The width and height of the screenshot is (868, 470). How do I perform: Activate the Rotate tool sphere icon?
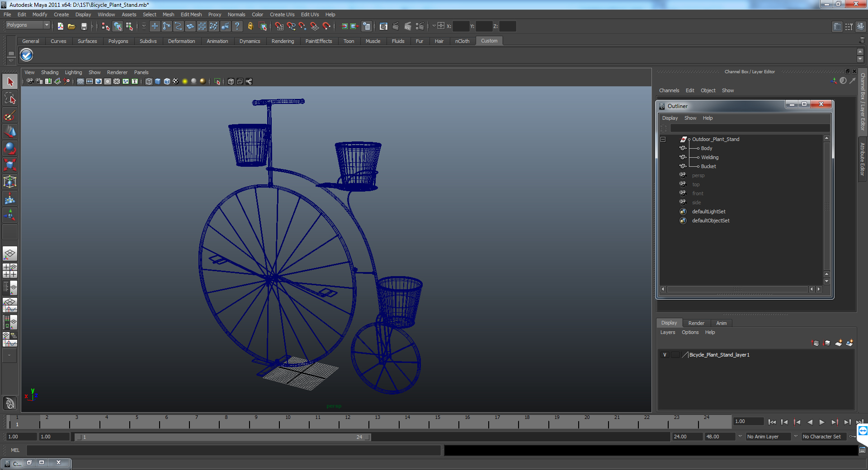[10, 149]
